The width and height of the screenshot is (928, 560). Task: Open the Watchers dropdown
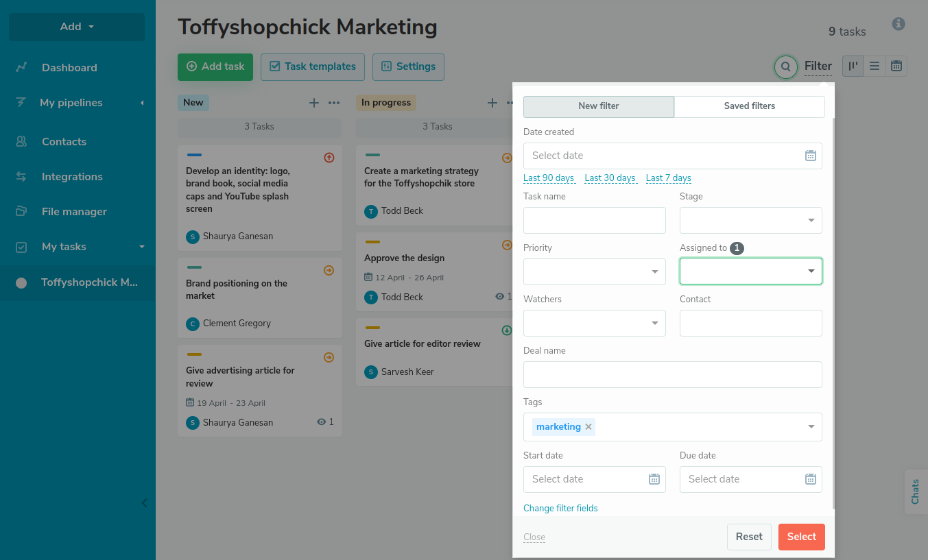pyautogui.click(x=594, y=324)
